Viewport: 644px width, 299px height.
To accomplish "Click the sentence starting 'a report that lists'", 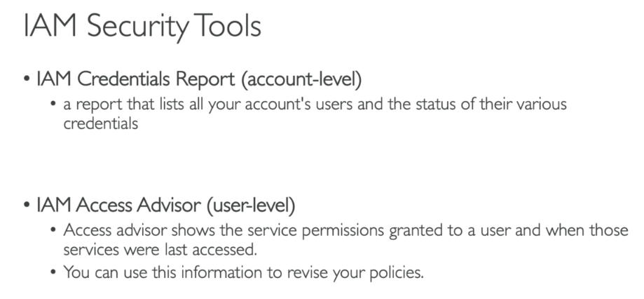I will click(315, 114).
